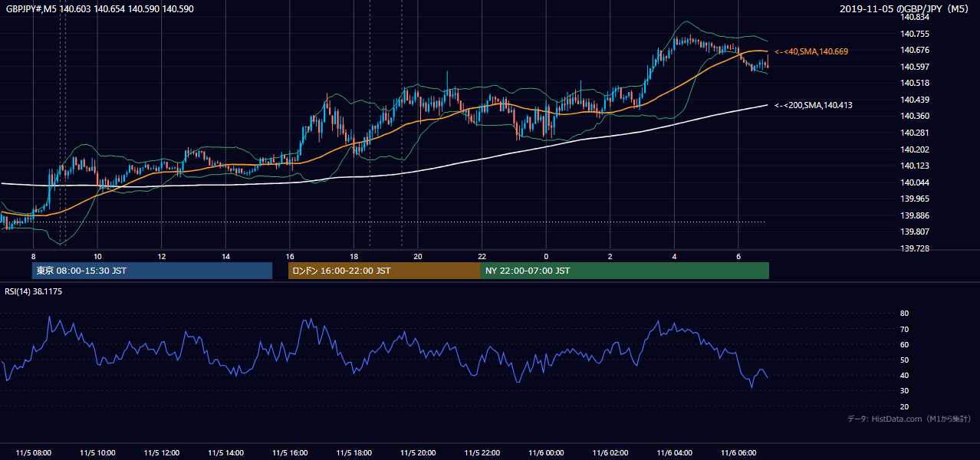Click price axis value 140.439
980x460 pixels.
(x=914, y=100)
